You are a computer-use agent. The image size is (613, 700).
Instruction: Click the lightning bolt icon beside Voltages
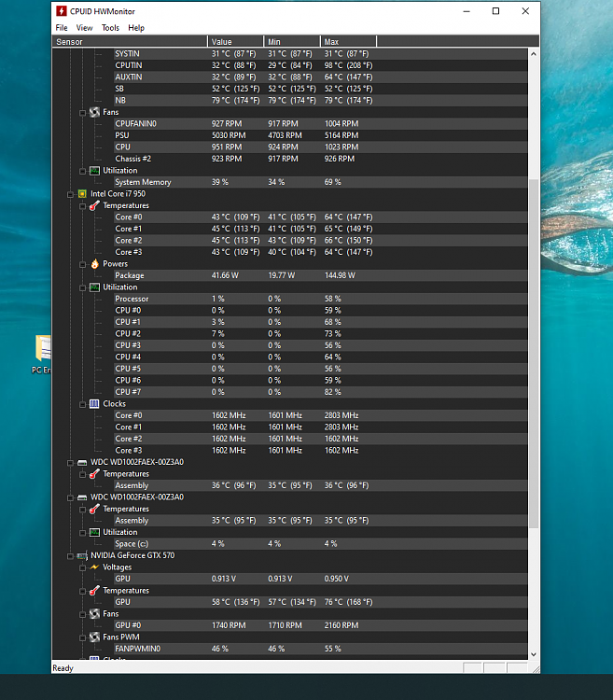click(x=94, y=567)
